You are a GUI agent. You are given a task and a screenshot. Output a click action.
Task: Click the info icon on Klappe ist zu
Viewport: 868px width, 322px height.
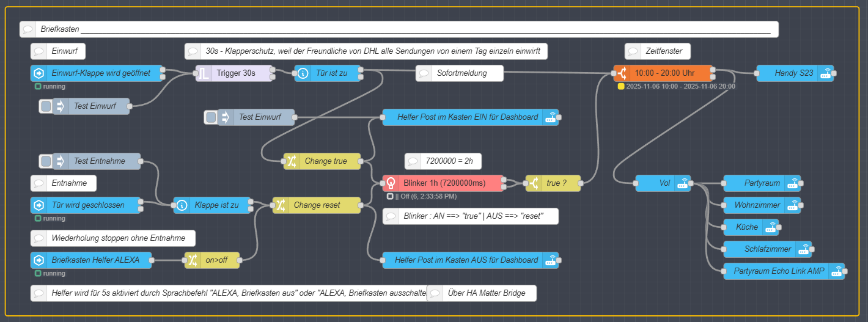pos(182,205)
